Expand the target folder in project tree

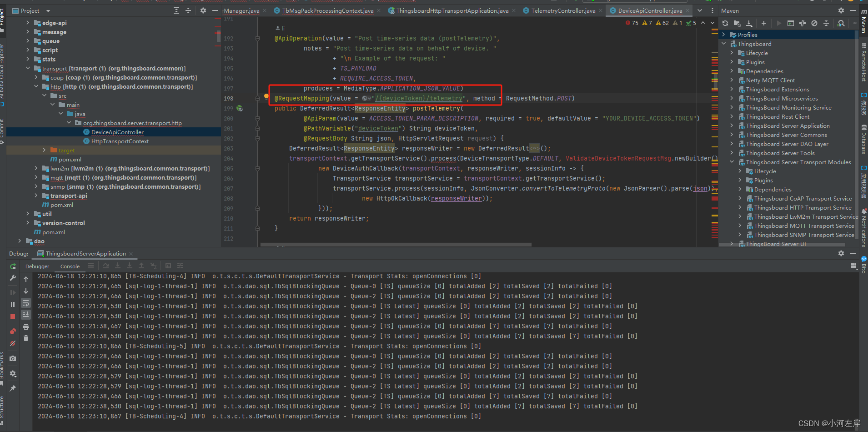click(44, 150)
